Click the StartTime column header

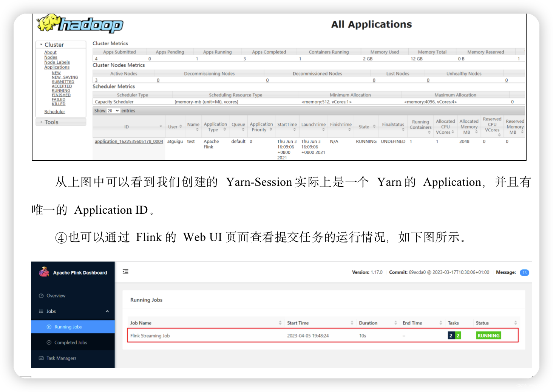[287, 127]
